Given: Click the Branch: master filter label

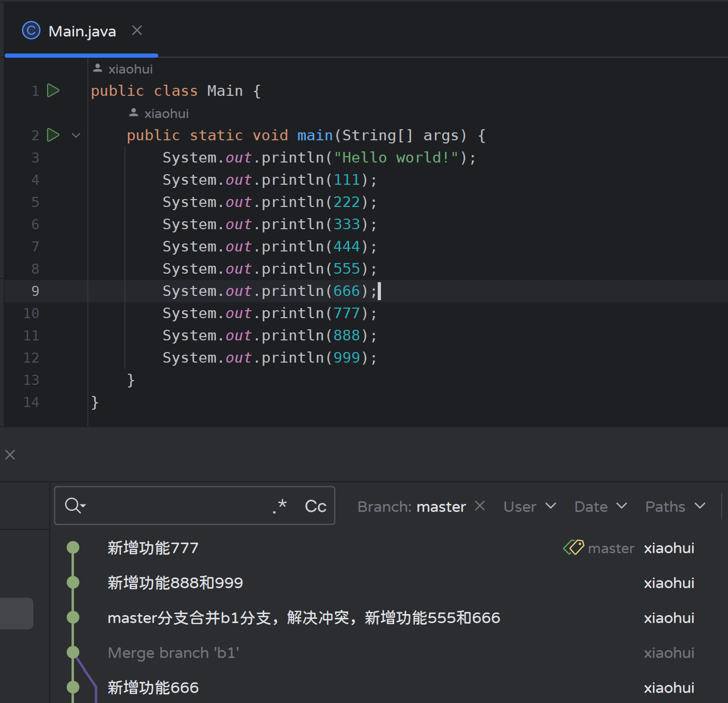Looking at the screenshot, I should (x=412, y=507).
